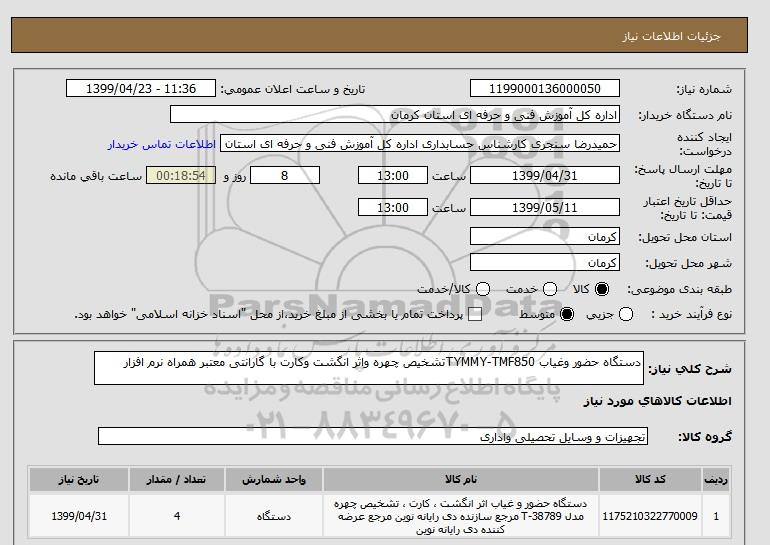The width and height of the screenshot is (770, 545).
Task: Click the unit cell دستگاه
Action: (x=274, y=516)
